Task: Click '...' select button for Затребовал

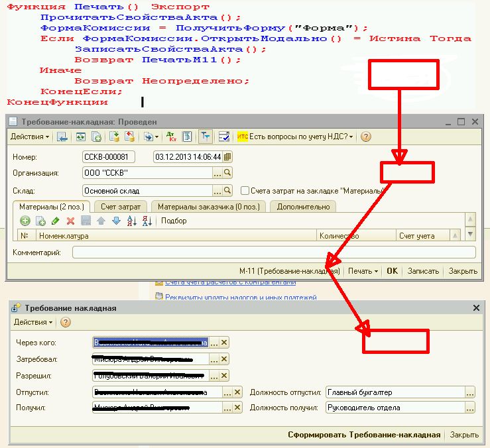Action: point(214,359)
